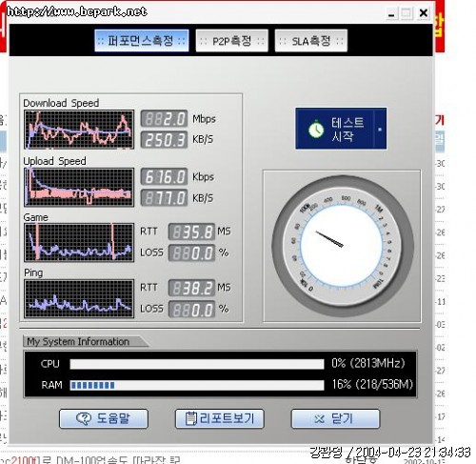
Task: Open the P2P측정 tab
Action: [232, 41]
